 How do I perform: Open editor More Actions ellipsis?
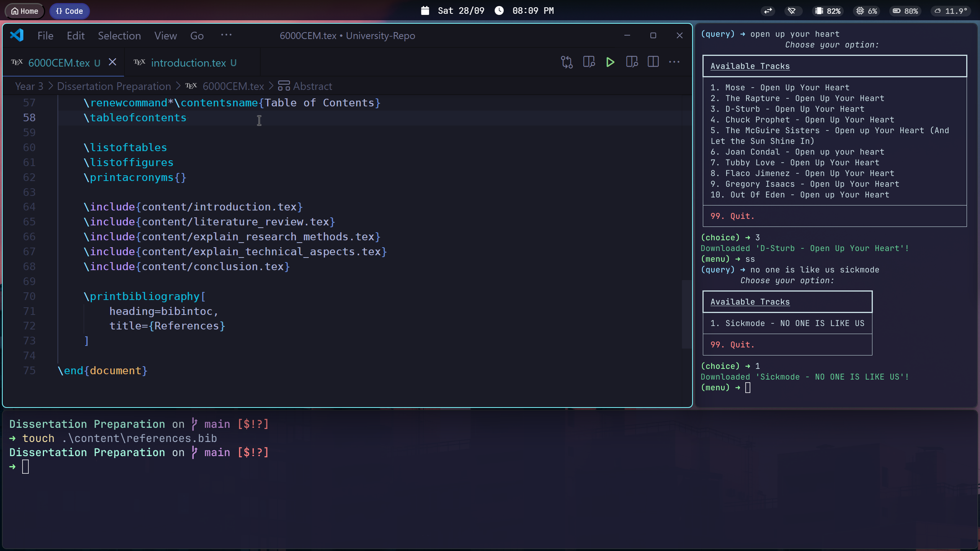point(674,62)
